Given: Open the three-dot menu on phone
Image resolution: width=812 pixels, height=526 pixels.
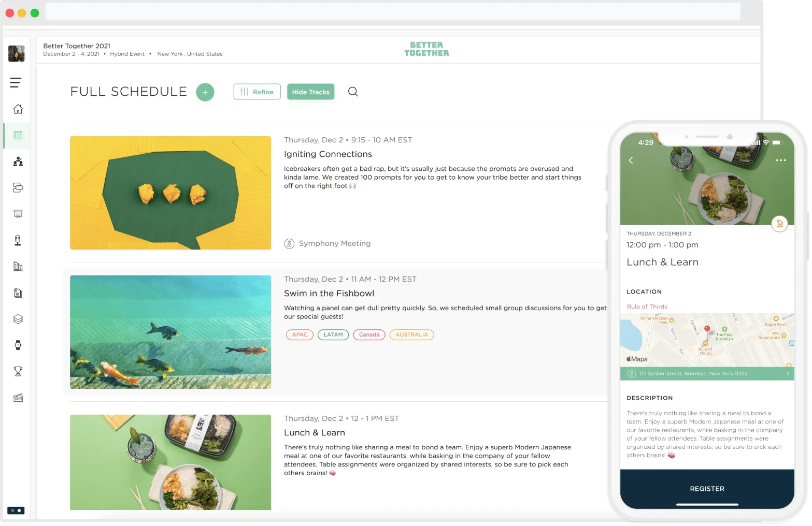Looking at the screenshot, I should coord(781,160).
